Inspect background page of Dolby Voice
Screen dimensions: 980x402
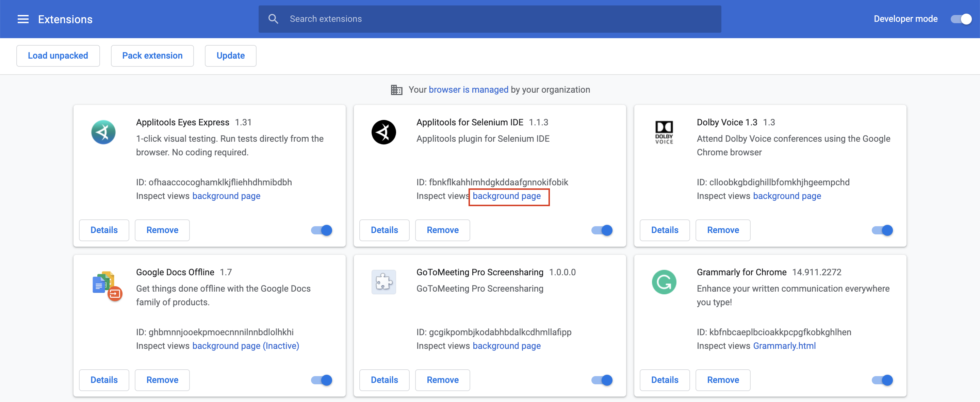787,196
